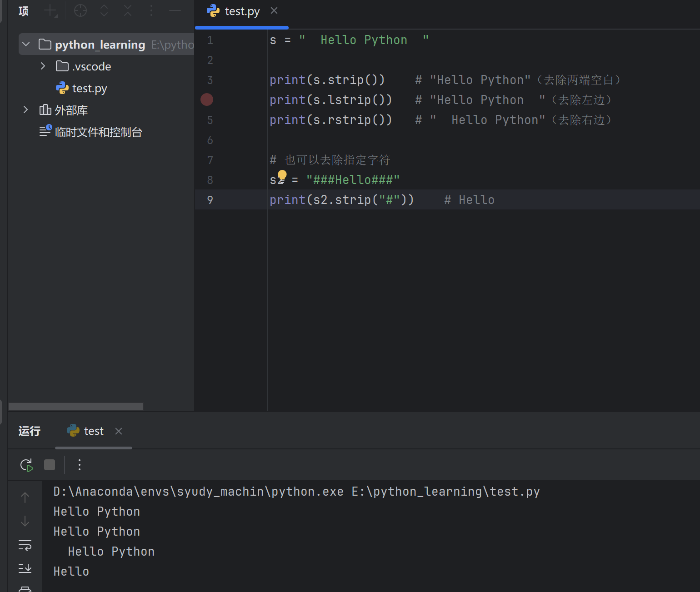Select opened file crosshair icon
Viewport: 700px width, 592px height.
[80, 10]
